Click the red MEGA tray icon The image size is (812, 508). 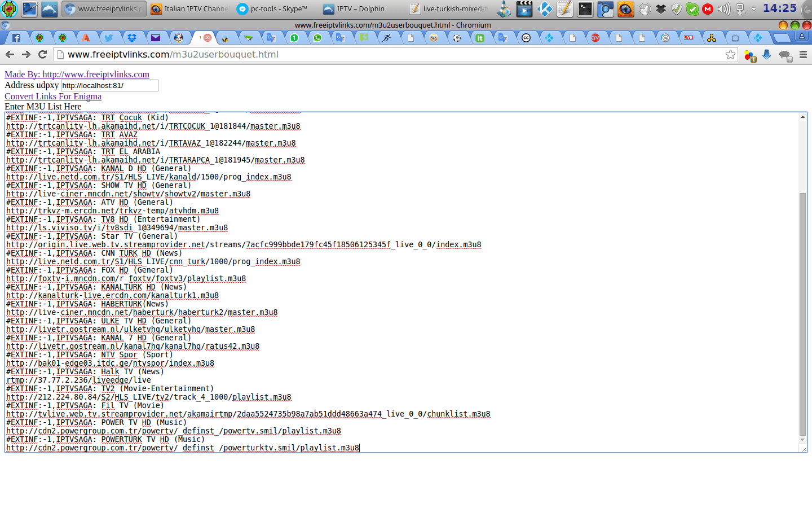[x=708, y=8]
